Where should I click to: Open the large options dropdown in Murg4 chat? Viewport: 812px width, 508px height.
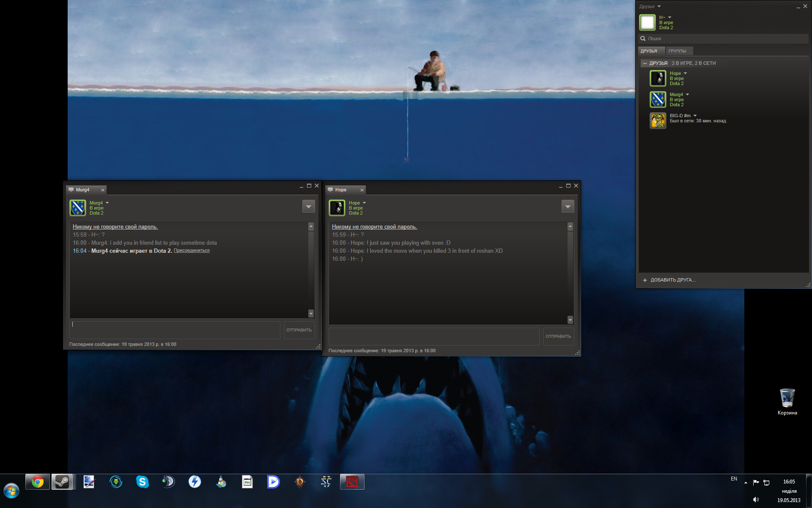(x=309, y=207)
